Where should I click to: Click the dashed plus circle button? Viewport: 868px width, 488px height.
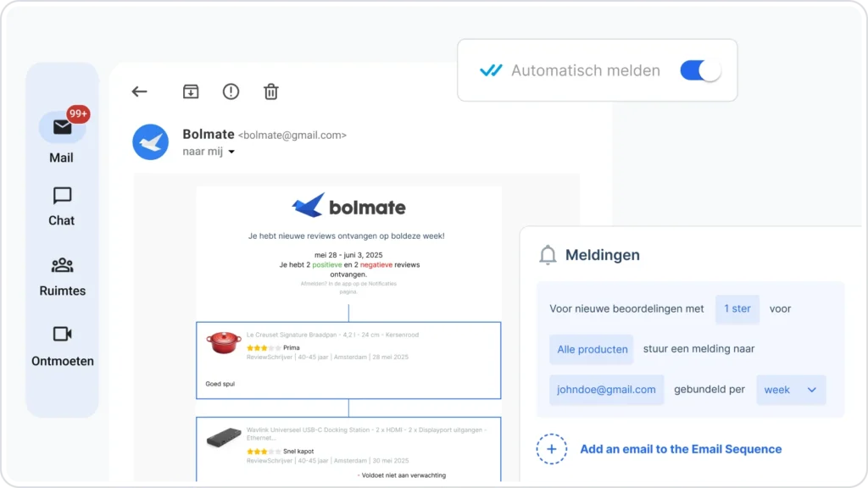pyautogui.click(x=551, y=449)
